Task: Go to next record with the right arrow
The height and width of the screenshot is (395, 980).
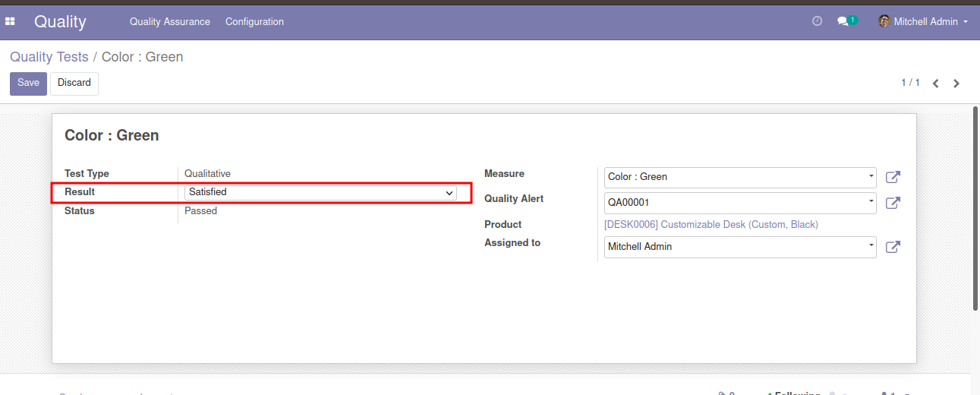Action: pyautogui.click(x=956, y=84)
